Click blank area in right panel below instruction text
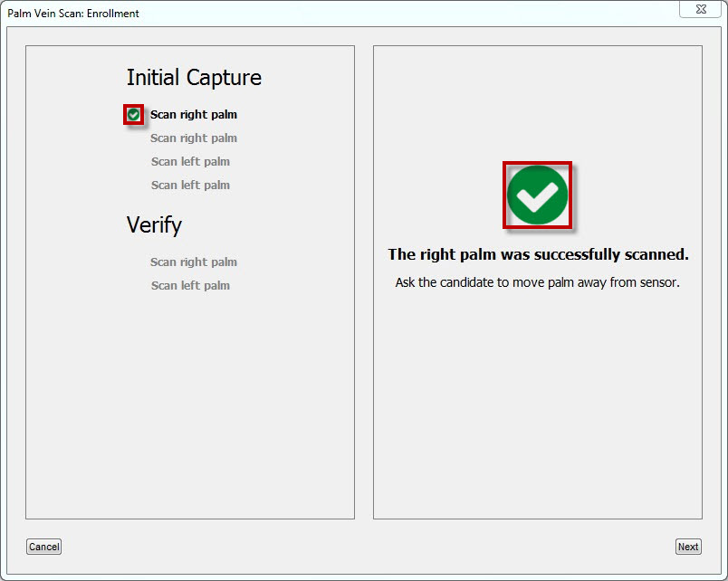Screen dimensions: 728x581 (537, 407)
